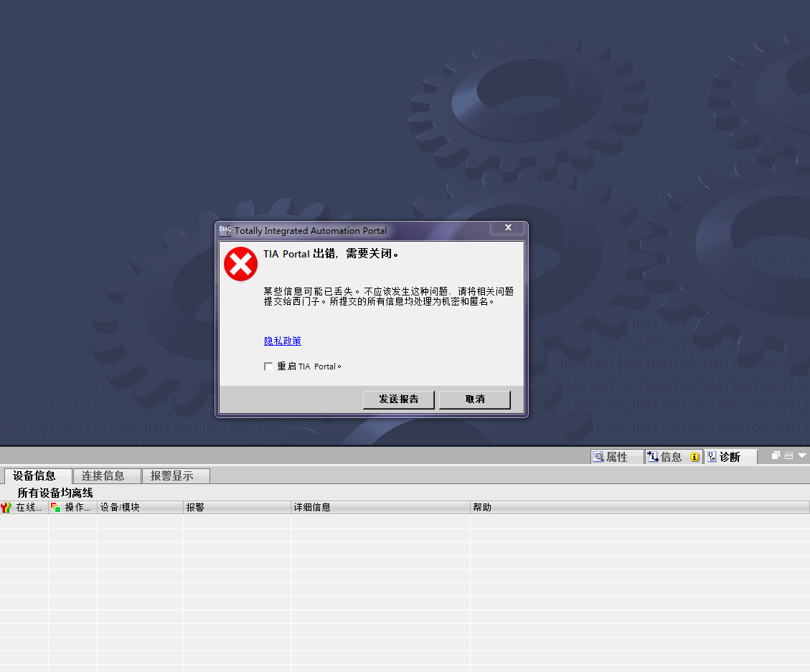Viewport: 810px width, 672px height.
Task: Click the 发送报告 button
Action: point(398,399)
